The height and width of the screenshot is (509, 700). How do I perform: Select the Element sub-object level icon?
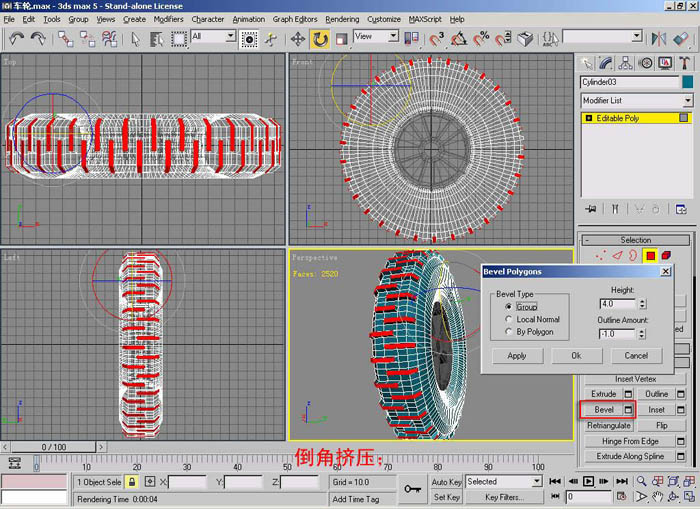(x=666, y=255)
